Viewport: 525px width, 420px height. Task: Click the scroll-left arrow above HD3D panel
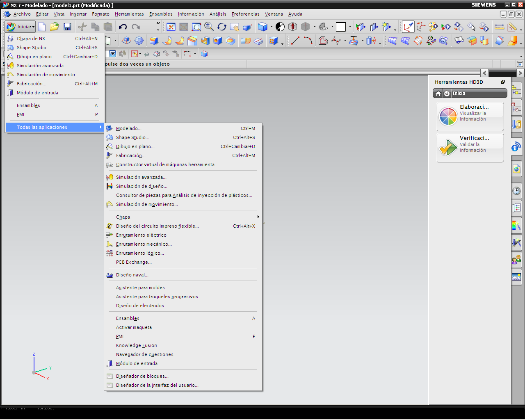point(484,73)
